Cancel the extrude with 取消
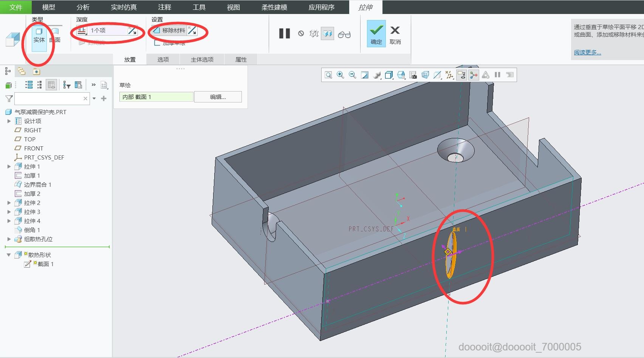The image size is (644, 358). click(395, 35)
